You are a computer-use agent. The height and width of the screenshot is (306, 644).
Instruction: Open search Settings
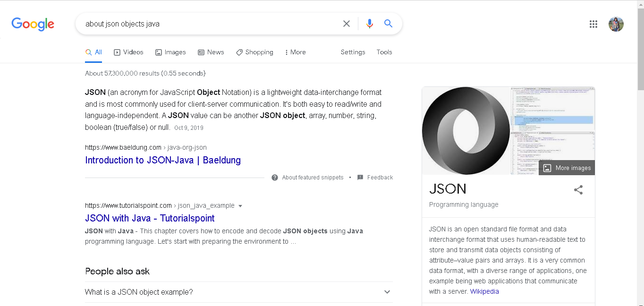click(353, 52)
